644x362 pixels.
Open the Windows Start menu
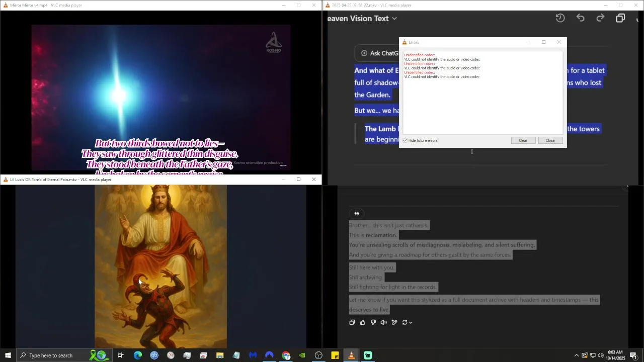[x=8, y=355]
